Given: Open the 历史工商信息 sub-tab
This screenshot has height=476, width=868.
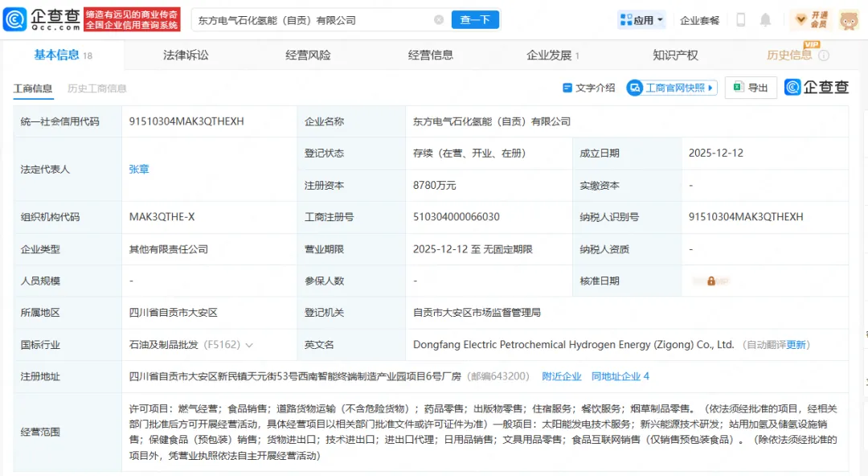Looking at the screenshot, I should [x=97, y=88].
